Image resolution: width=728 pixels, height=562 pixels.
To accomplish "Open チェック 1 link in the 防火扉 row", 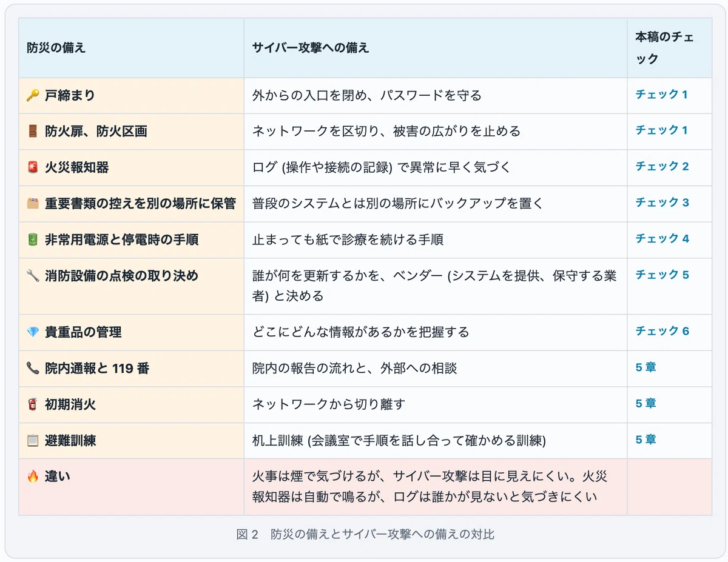I will (x=662, y=130).
